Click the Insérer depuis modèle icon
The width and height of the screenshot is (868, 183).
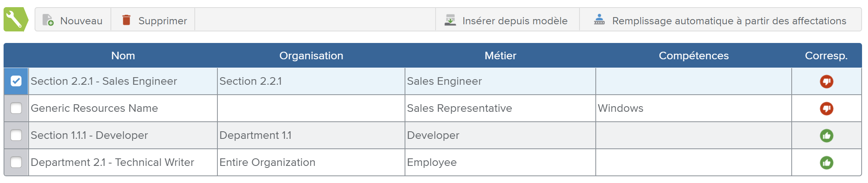pyautogui.click(x=450, y=20)
